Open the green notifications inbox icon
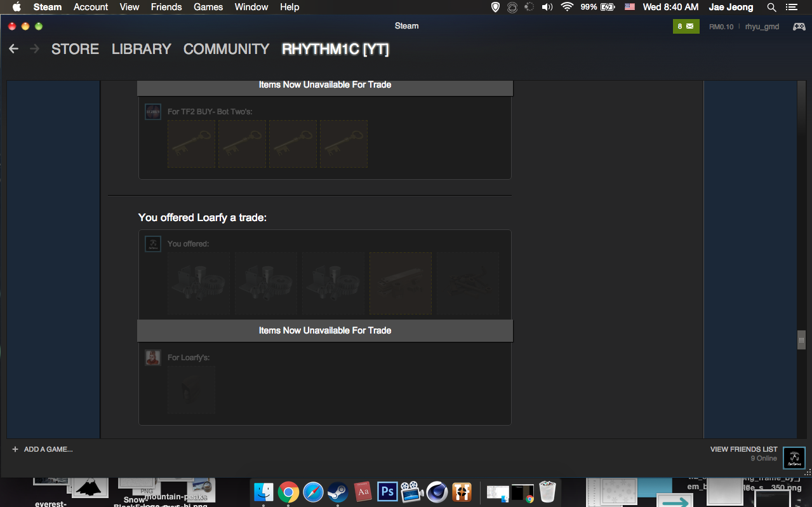 [x=686, y=27]
